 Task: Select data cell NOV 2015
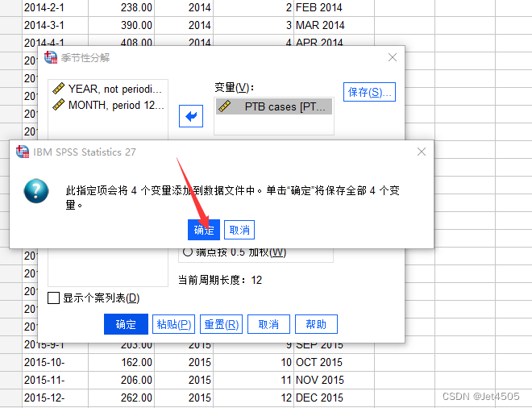tap(335, 380)
